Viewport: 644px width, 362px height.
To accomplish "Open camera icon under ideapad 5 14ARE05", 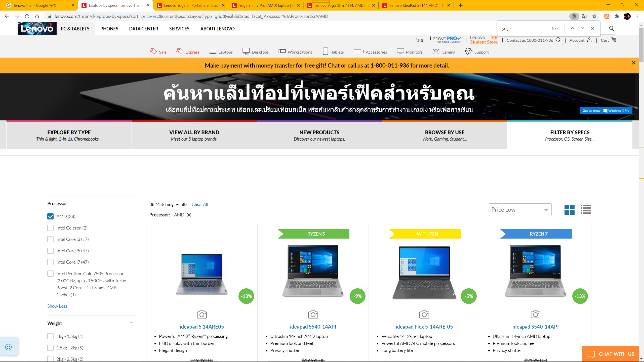I will tap(202, 314).
